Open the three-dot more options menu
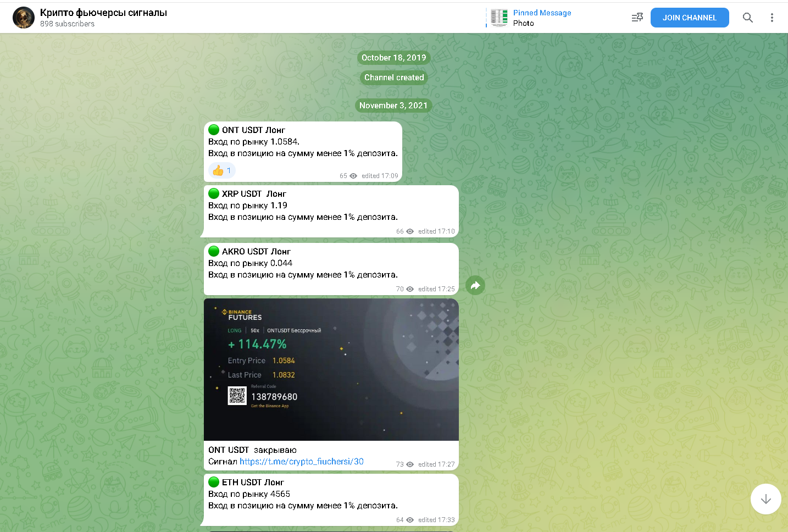 (772, 18)
